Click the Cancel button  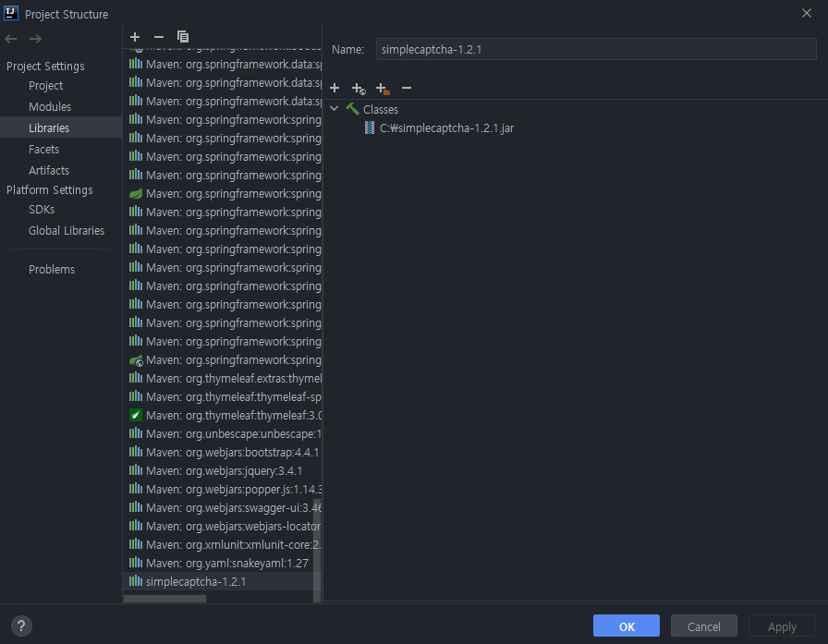[x=704, y=626]
